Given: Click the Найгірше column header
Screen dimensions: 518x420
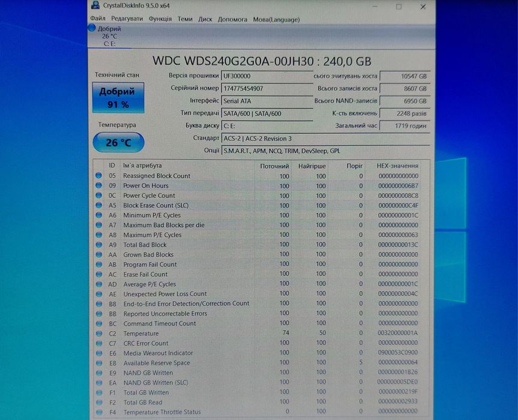Looking at the screenshot, I should click(312, 166).
